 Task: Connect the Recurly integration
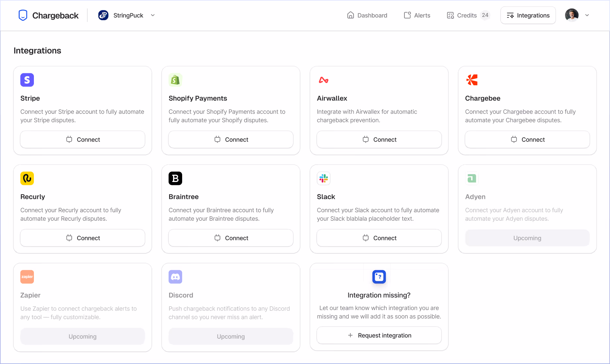pyautogui.click(x=82, y=238)
